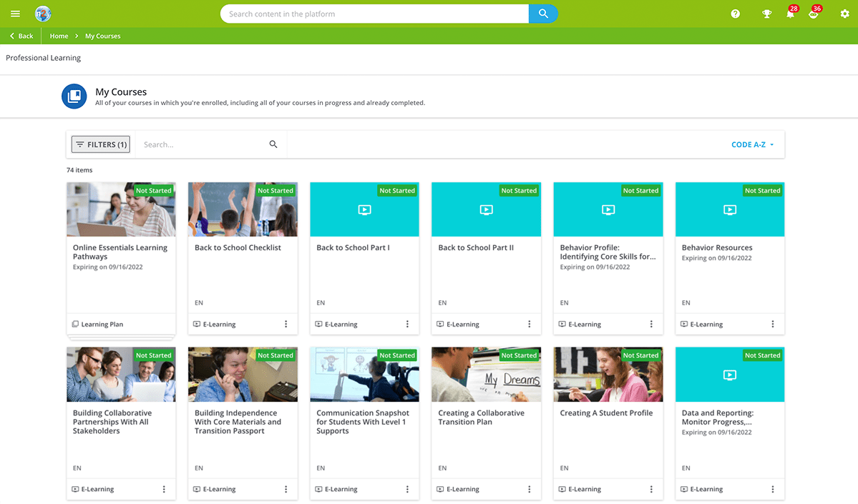Click Expiring on 09/16/2022 under Data and Reporting
This screenshot has height=504, width=858.
[716, 433]
